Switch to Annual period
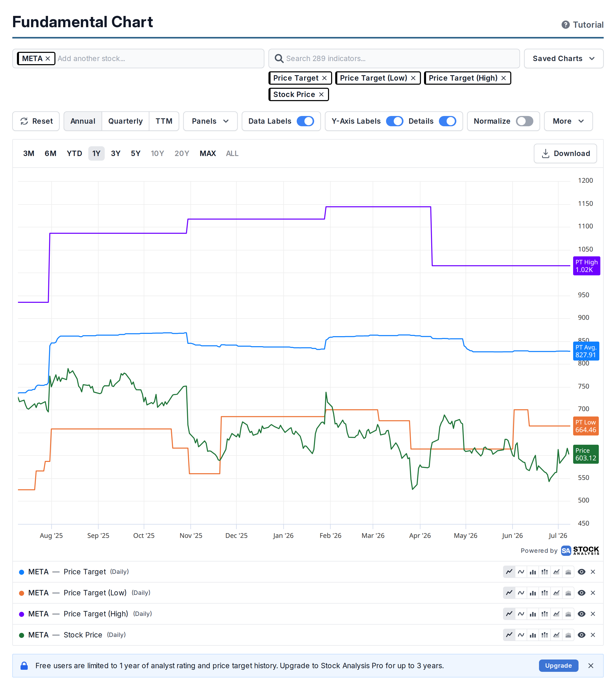616x698 pixels. [83, 121]
